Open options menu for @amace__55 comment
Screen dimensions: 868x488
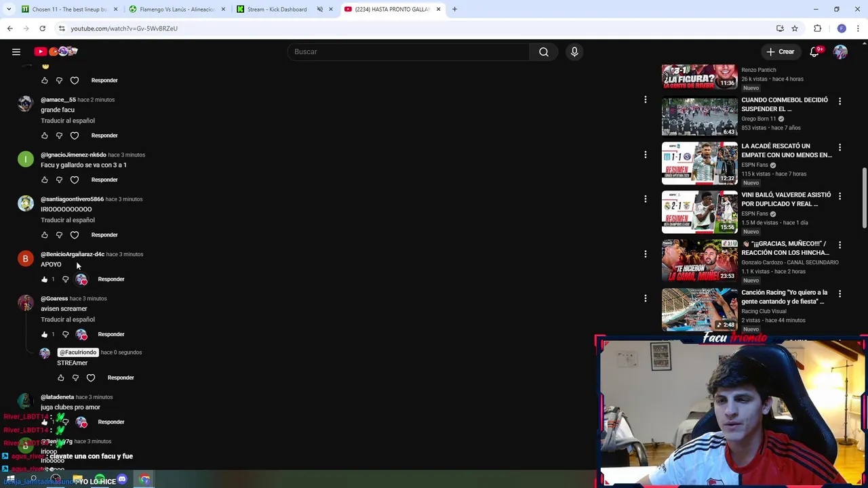click(645, 100)
